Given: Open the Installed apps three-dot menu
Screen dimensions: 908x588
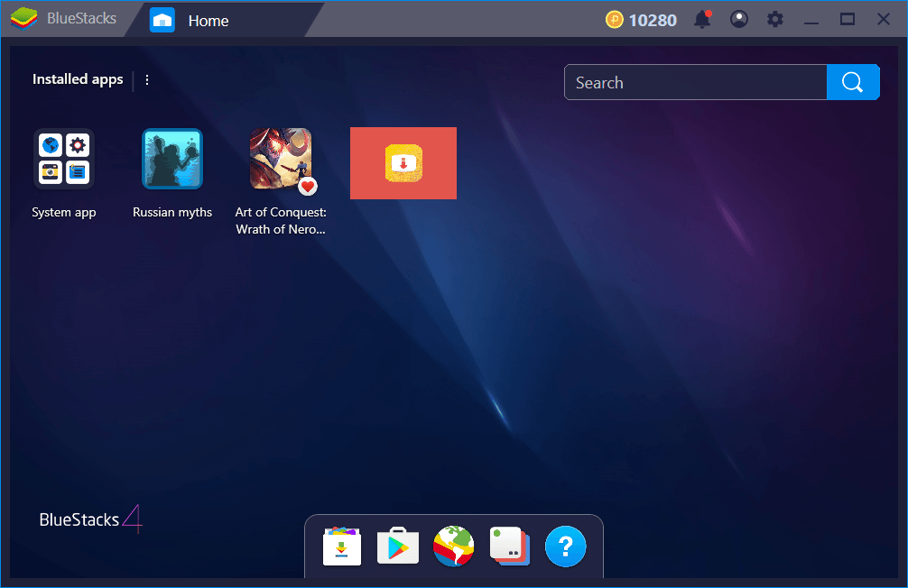Looking at the screenshot, I should pos(147,80).
